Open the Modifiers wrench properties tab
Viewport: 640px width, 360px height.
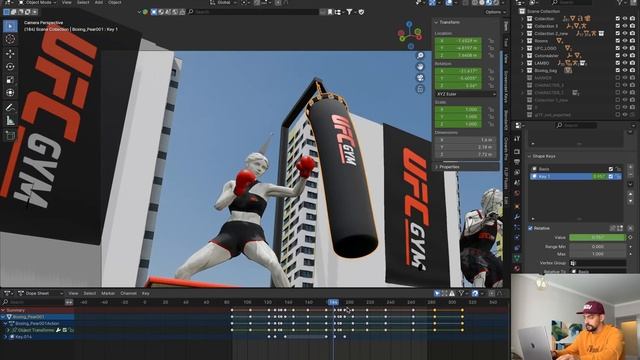tap(517, 217)
